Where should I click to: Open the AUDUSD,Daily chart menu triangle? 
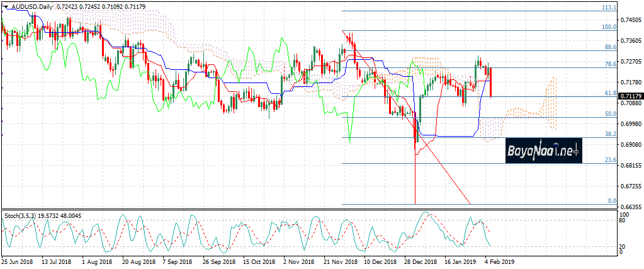pyautogui.click(x=5, y=5)
